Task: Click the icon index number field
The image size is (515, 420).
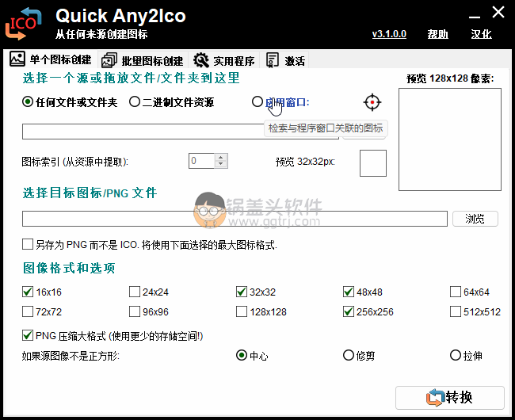Action: click(x=202, y=161)
